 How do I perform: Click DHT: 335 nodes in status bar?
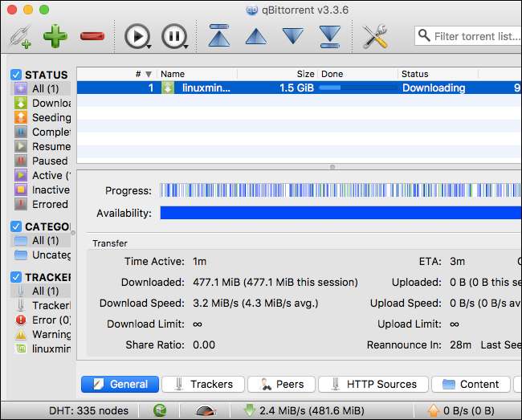pos(88,410)
